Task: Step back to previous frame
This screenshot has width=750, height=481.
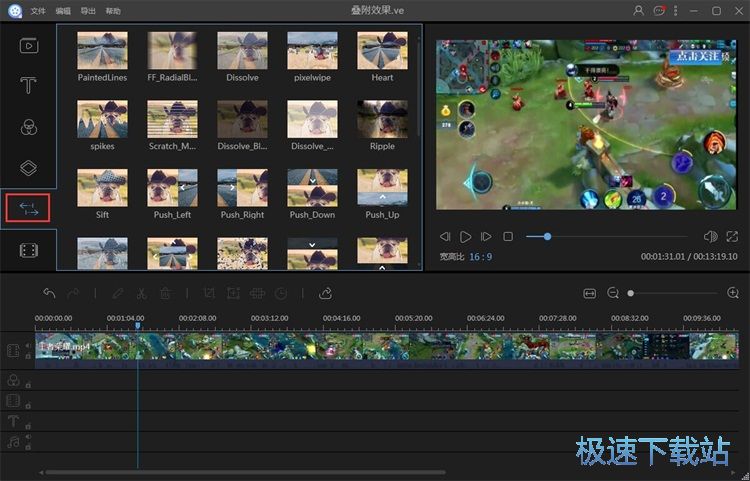Action: (x=445, y=237)
